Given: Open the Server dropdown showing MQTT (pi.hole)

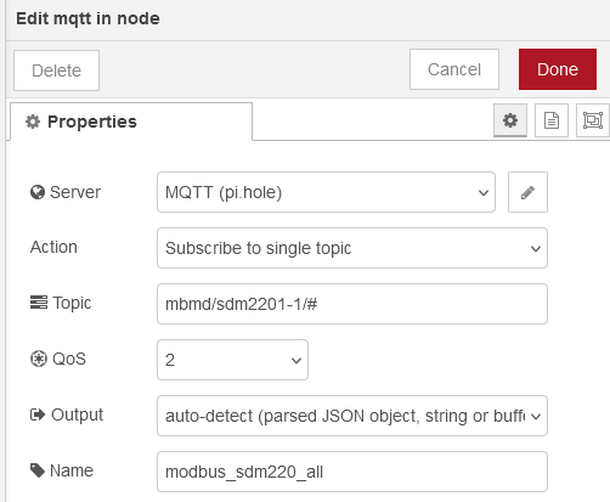Looking at the screenshot, I should pyautogui.click(x=326, y=193).
